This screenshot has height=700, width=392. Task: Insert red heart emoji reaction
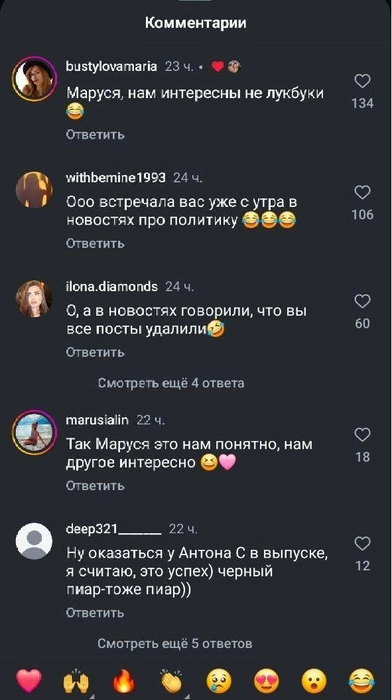[29, 681]
